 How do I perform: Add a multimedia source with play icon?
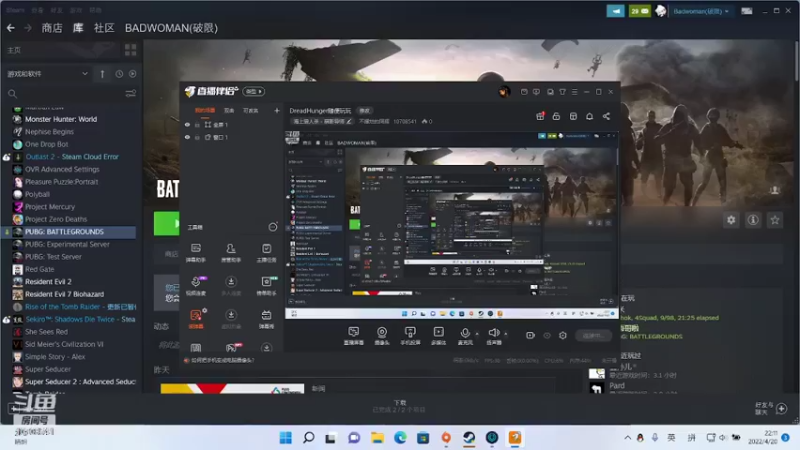[x=438, y=336]
